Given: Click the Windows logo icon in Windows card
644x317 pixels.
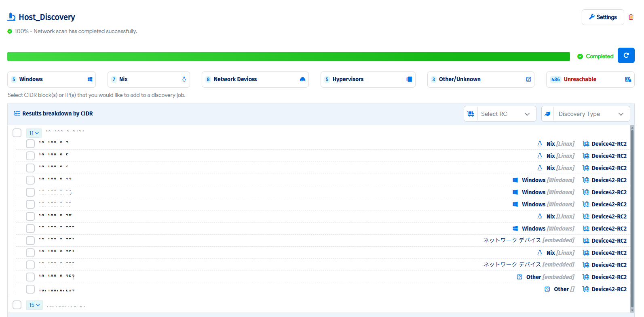Looking at the screenshot, I should [x=90, y=80].
